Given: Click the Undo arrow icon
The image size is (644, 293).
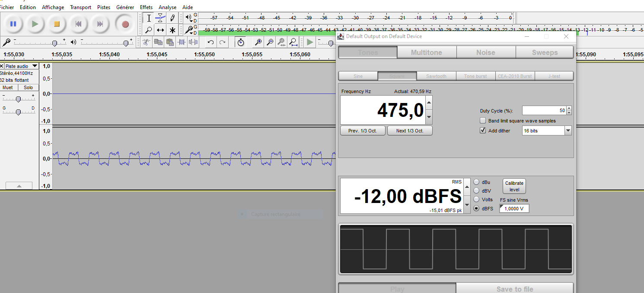Looking at the screenshot, I should pos(210,42).
